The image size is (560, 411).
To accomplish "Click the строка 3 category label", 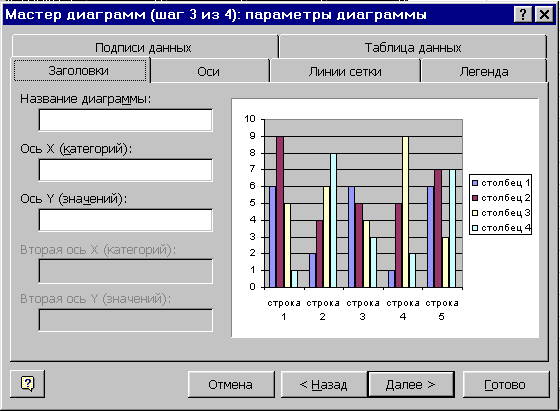I will coord(363,310).
